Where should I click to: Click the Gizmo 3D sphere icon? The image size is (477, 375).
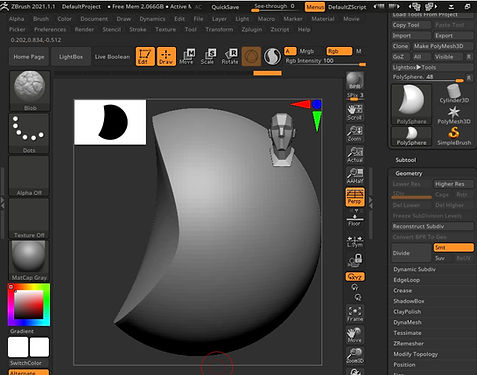click(251, 56)
